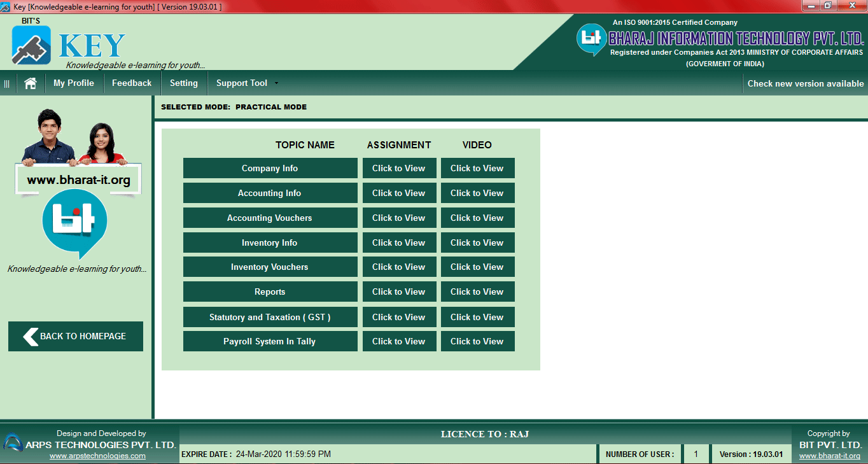Click the KEY application logo icon

click(31, 45)
